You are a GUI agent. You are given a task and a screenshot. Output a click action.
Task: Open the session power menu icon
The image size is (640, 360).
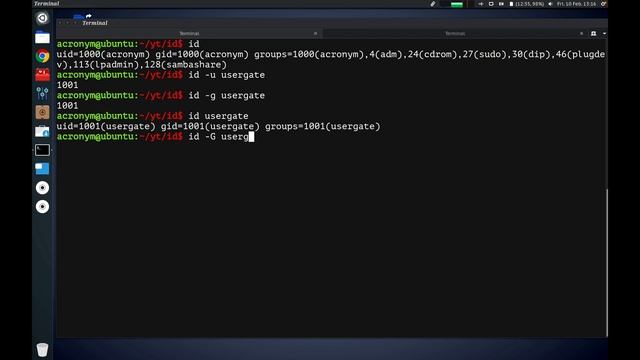click(x=603, y=4)
